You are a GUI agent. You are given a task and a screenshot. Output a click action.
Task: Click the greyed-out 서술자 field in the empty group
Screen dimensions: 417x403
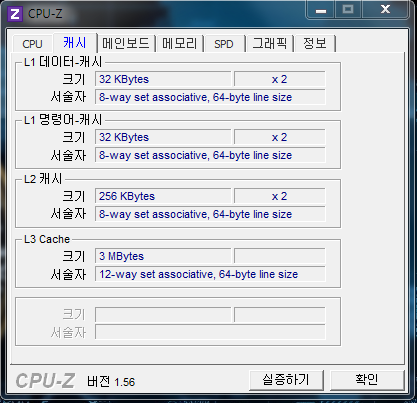(210, 332)
